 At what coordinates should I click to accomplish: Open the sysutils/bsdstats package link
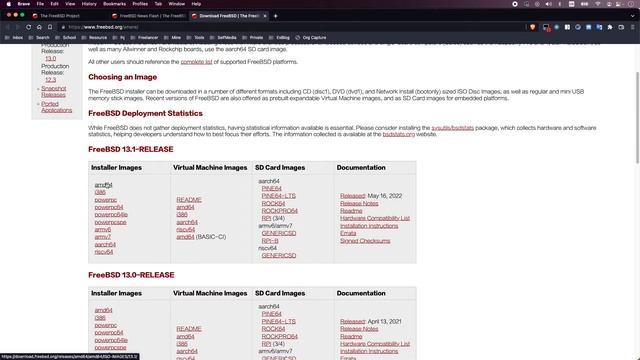(453, 128)
